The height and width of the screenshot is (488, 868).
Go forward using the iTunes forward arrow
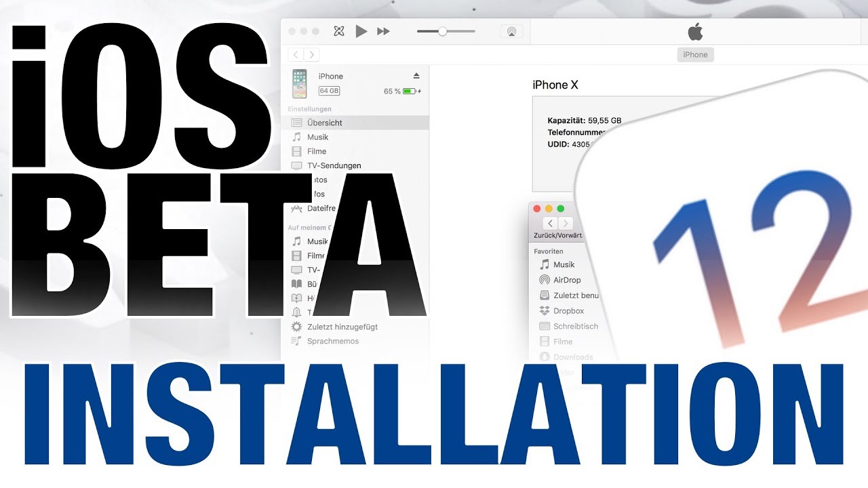point(311,55)
